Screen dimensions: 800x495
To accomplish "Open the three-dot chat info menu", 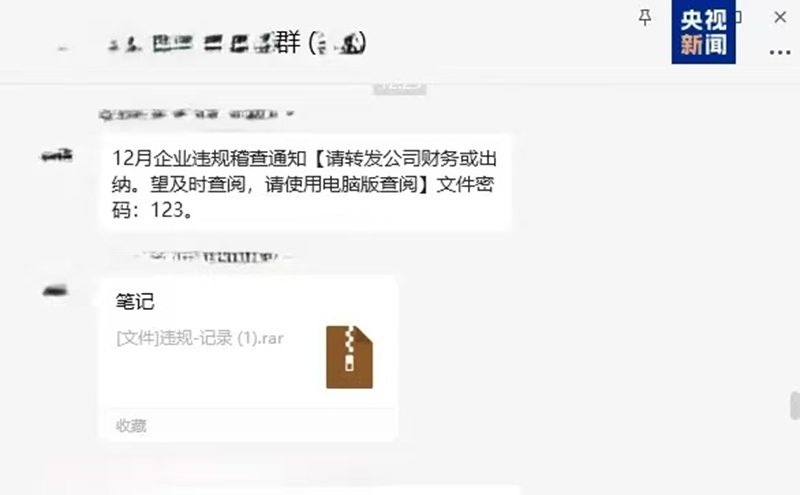I will pos(780,52).
